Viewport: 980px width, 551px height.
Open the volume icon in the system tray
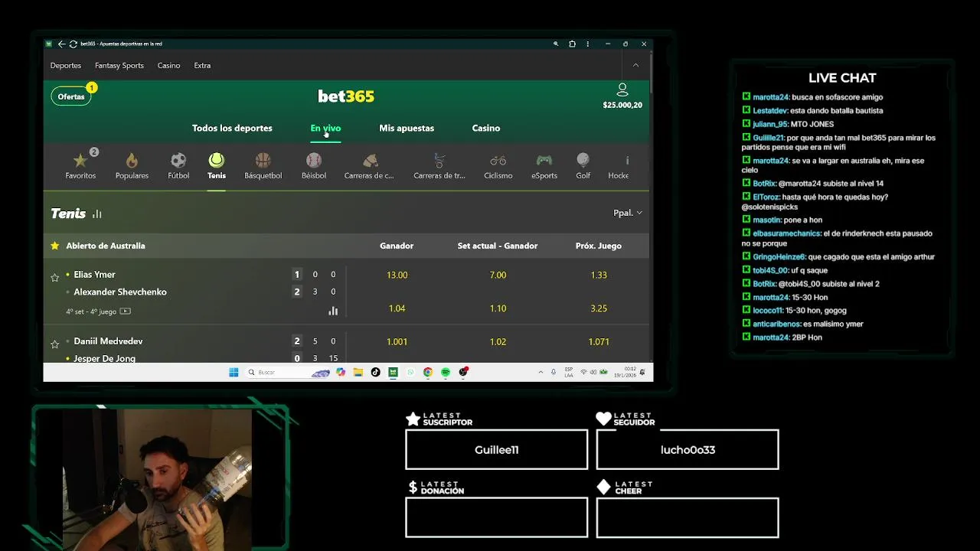(593, 373)
